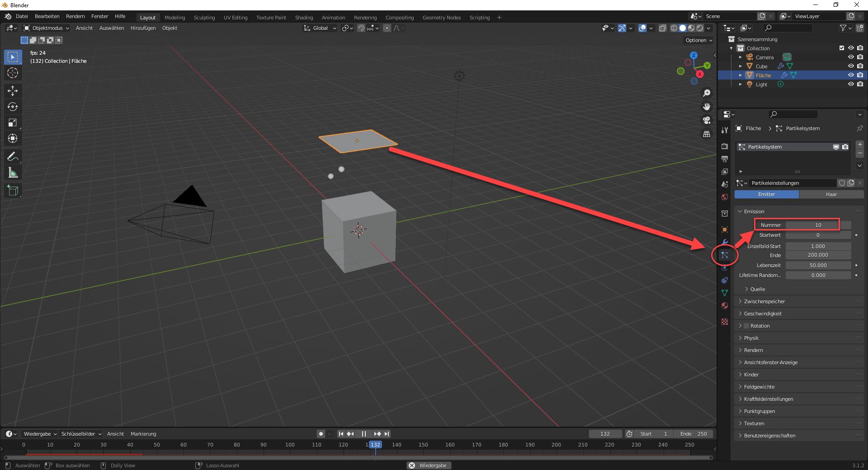This screenshot has width=868, height=470.
Task: Toggle X-ray display mode
Action: [x=662, y=28]
